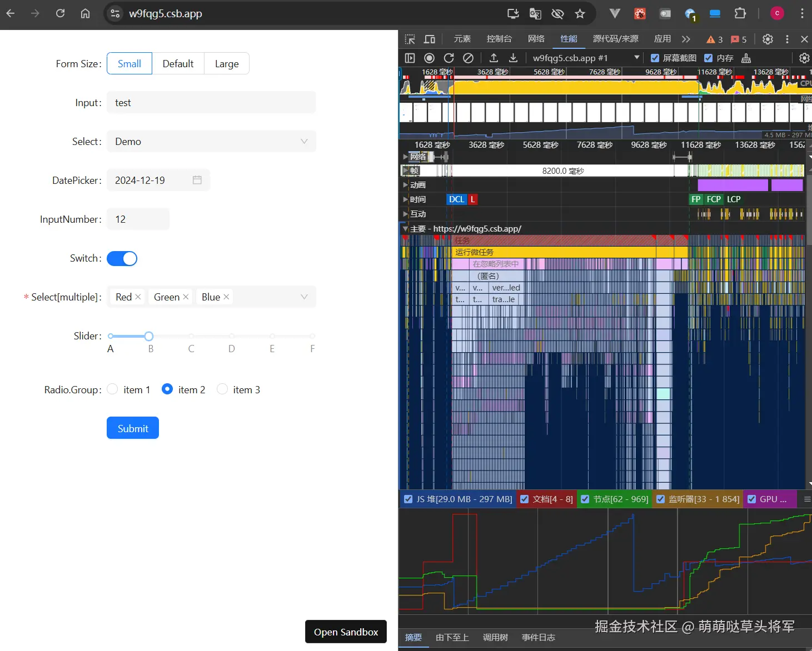This screenshot has height=651, width=812.
Task: Select Default form size
Action: 178,63
